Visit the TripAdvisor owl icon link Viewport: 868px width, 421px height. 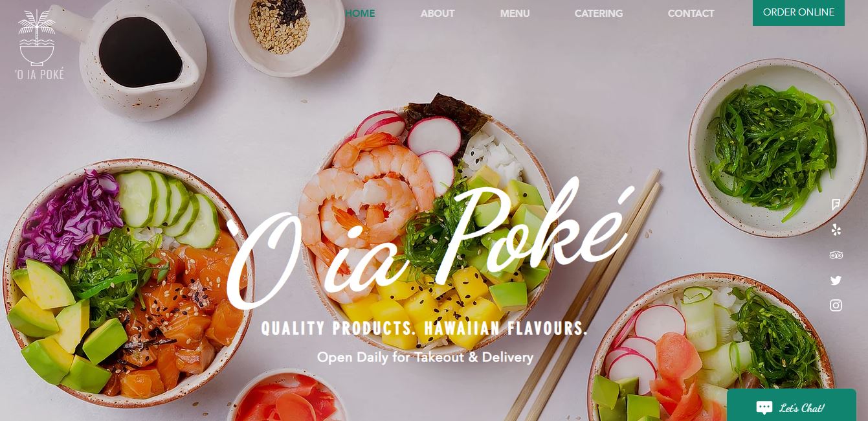coord(836,255)
